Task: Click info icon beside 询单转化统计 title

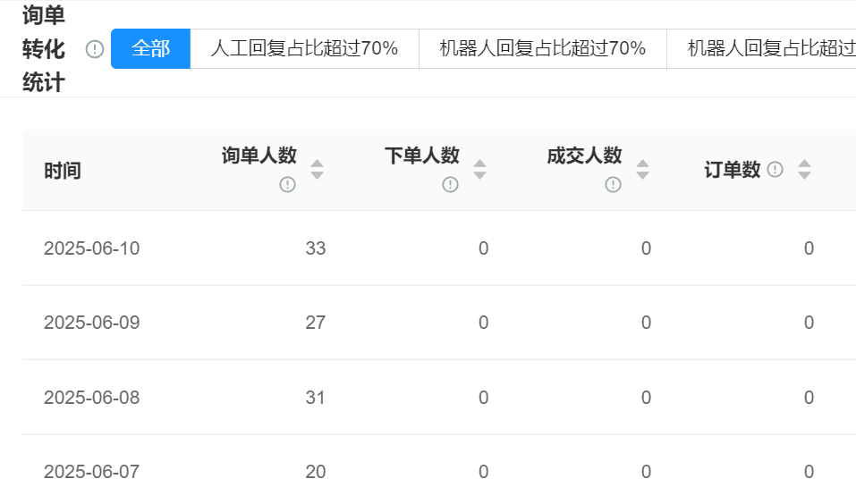Action: click(x=95, y=49)
